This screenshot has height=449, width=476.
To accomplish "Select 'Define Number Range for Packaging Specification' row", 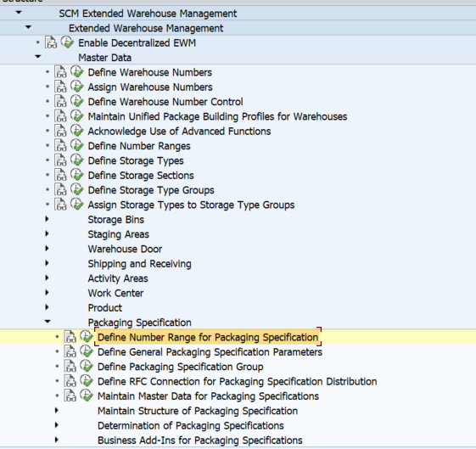I will [238, 337].
